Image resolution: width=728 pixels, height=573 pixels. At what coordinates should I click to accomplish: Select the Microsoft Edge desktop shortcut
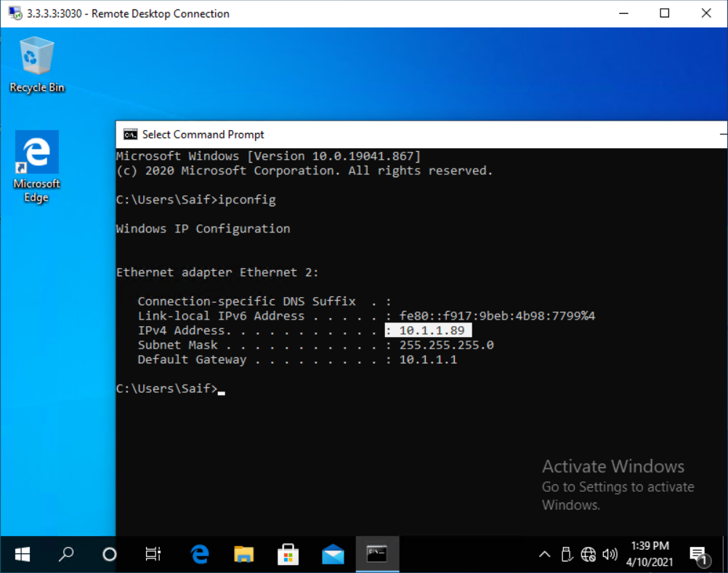(x=36, y=167)
